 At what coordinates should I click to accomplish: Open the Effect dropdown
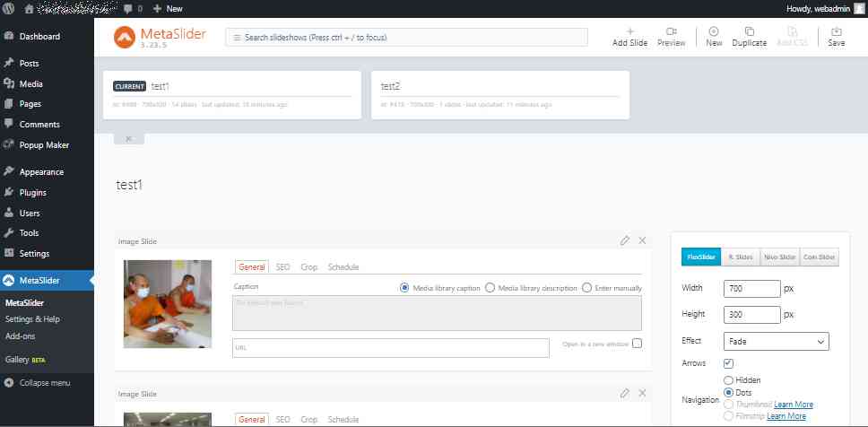(776, 341)
